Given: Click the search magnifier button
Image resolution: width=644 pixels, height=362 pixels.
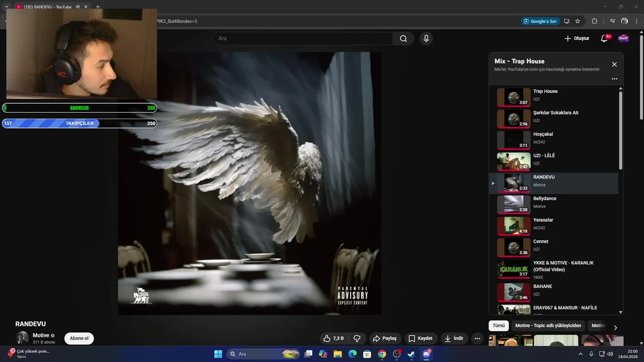Looking at the screenshot, I should coord(404,39).
